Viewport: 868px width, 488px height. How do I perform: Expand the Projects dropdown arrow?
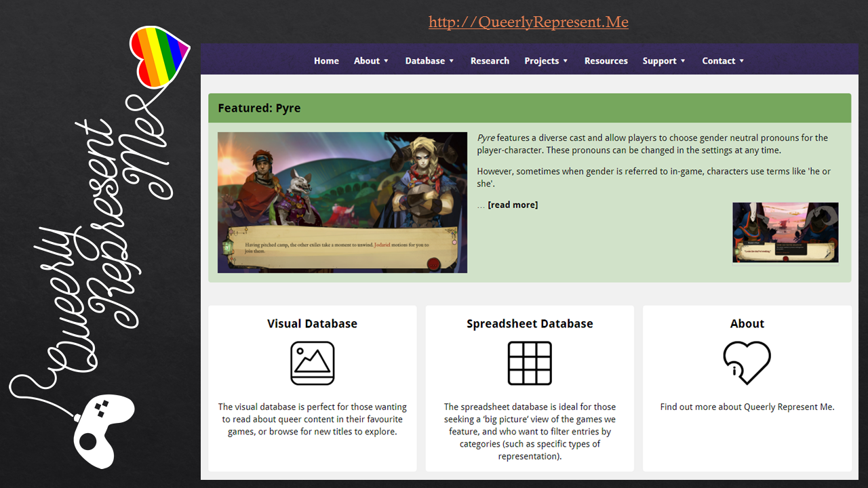[x=566, y=61]
